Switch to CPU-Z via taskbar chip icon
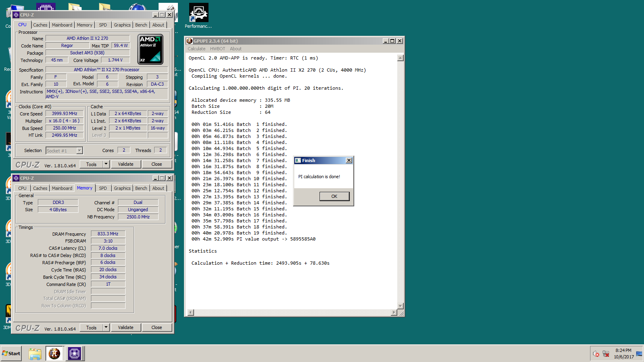Viewport: 644px width, 362px height. click(74, 354)
